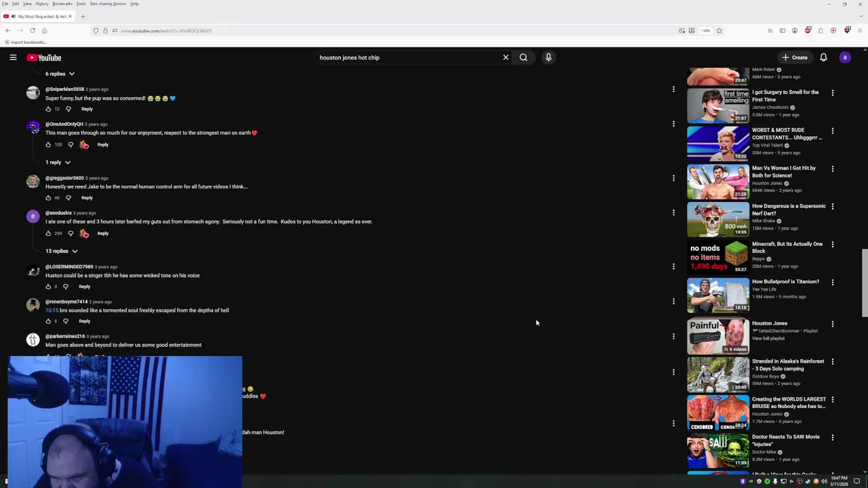Open the account avatar menu
Screen dimensions: 868x488
(x=845, y=58)
